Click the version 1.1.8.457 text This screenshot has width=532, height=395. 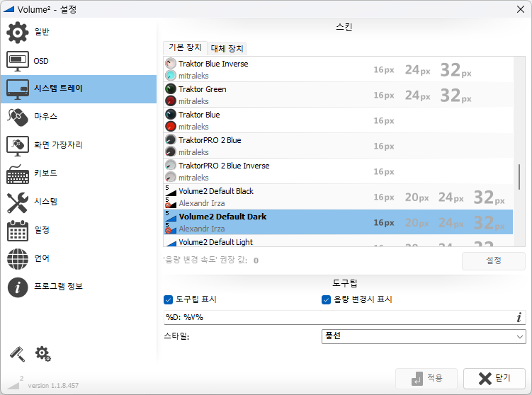[x=53, y=386]
